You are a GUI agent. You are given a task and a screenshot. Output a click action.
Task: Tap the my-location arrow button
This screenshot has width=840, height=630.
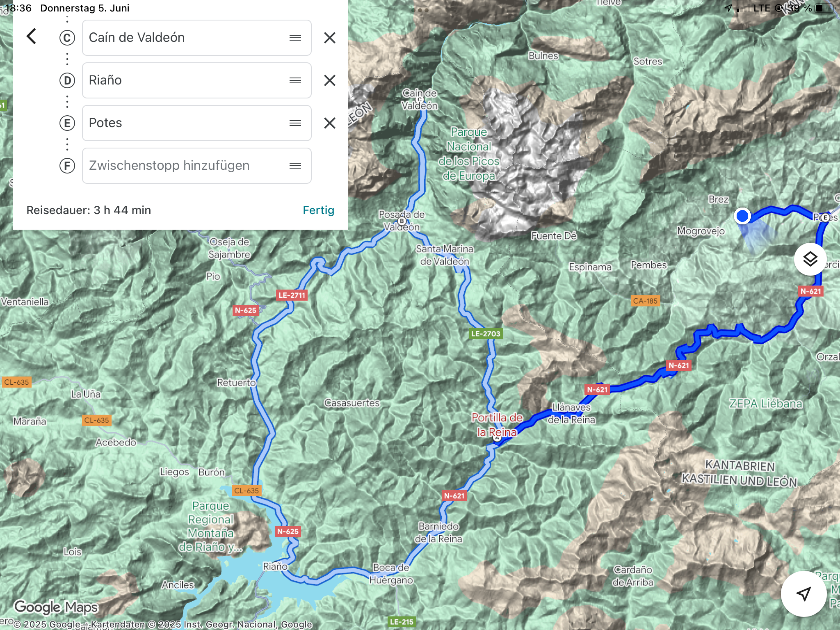click(x=803, y=593)
